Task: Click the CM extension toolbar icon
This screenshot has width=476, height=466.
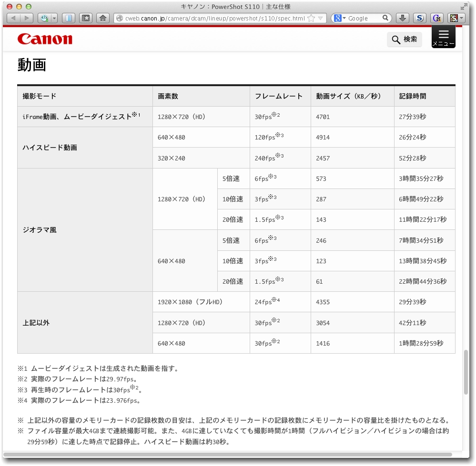Action: [x=436, y=19]
